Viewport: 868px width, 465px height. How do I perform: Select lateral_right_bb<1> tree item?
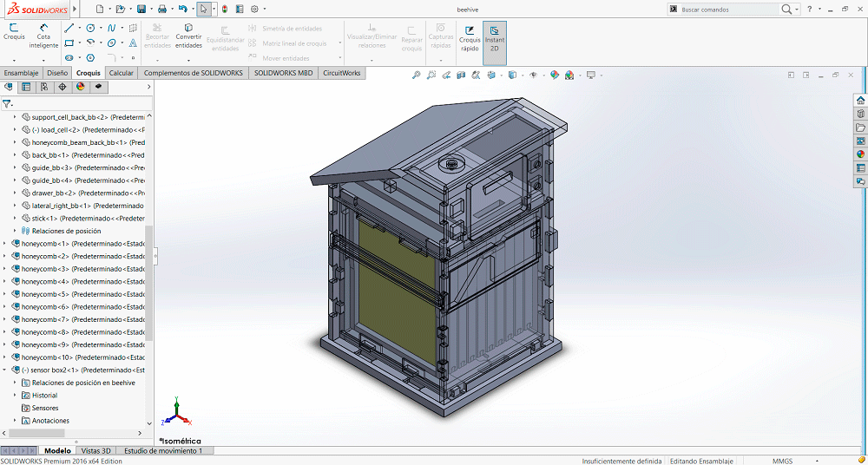(x=83, y=206)
